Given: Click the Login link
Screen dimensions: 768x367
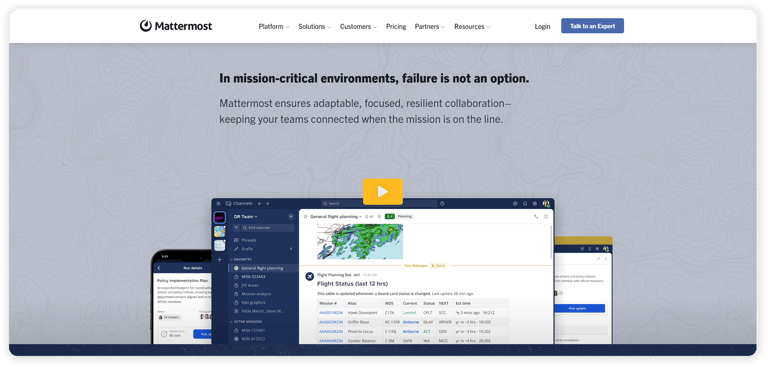Looking at the screenshot, I should pyautogui.click(x=542, y=26).
